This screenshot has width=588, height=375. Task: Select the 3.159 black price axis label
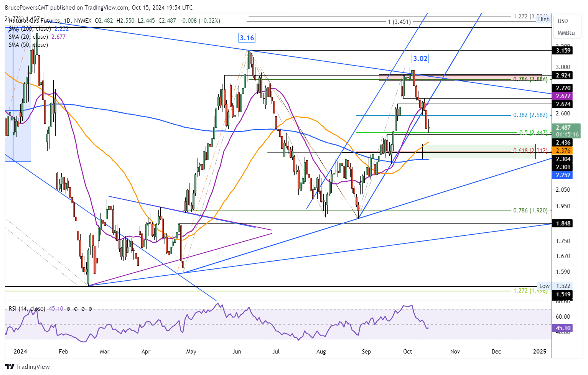tap(563, 50)
